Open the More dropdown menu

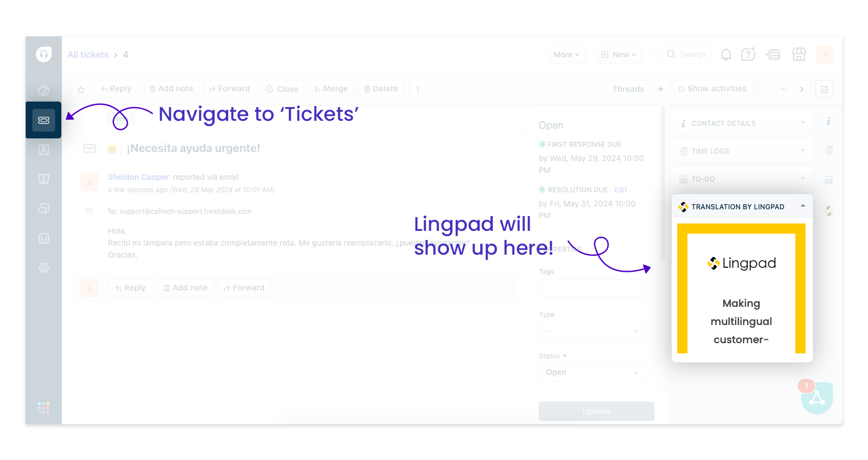click(567, 54)
